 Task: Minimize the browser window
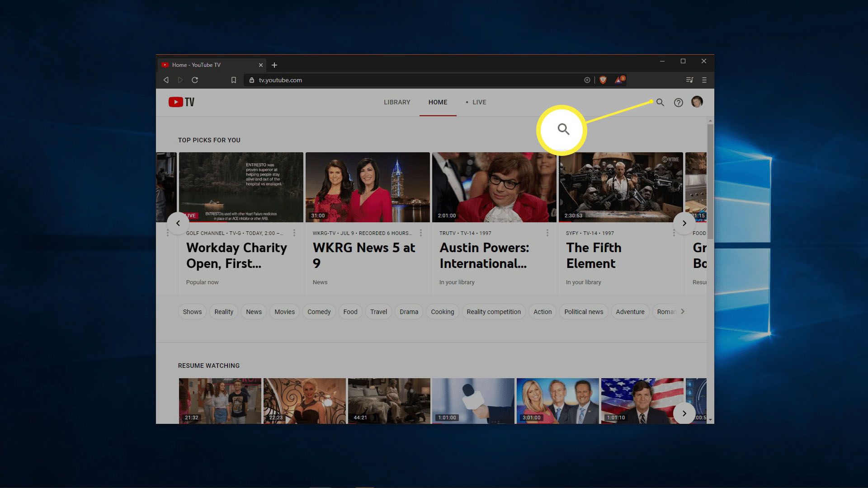[662, 61]
